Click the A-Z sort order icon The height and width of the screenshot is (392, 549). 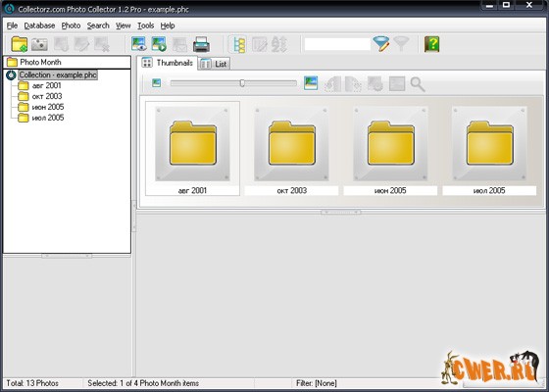279,44
